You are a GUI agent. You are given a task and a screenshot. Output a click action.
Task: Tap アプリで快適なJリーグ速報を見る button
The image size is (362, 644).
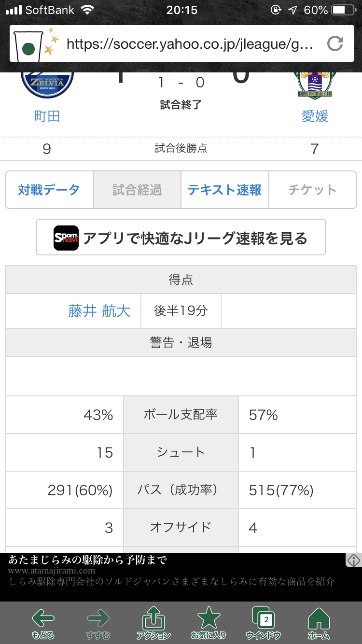pyautogui.click(x=181, y=237)
